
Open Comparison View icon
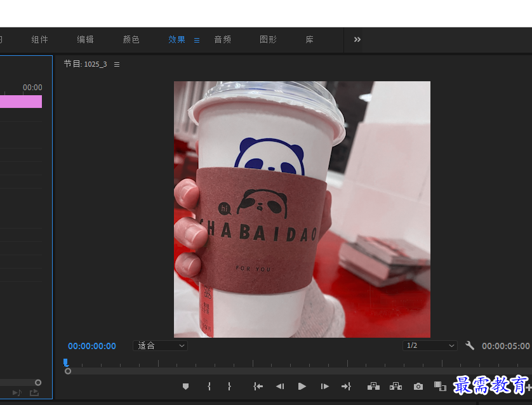tap(440, 387)
